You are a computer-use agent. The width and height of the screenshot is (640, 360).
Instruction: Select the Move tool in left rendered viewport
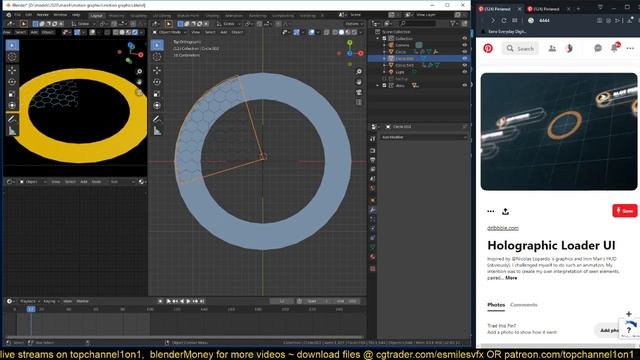(x=12, y=70)
